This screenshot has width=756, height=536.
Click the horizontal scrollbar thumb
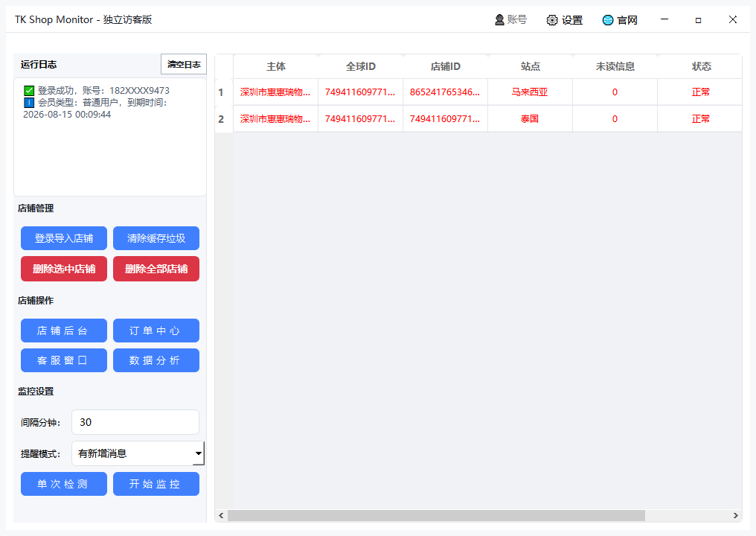pos(436,516)
